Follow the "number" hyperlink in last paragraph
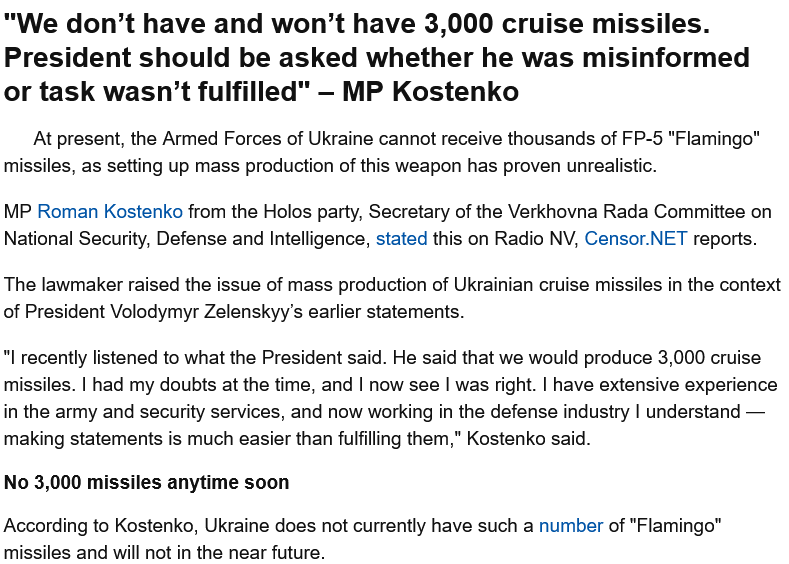The width and height of the screenshot is (789, 564). (x=570, y=526)
